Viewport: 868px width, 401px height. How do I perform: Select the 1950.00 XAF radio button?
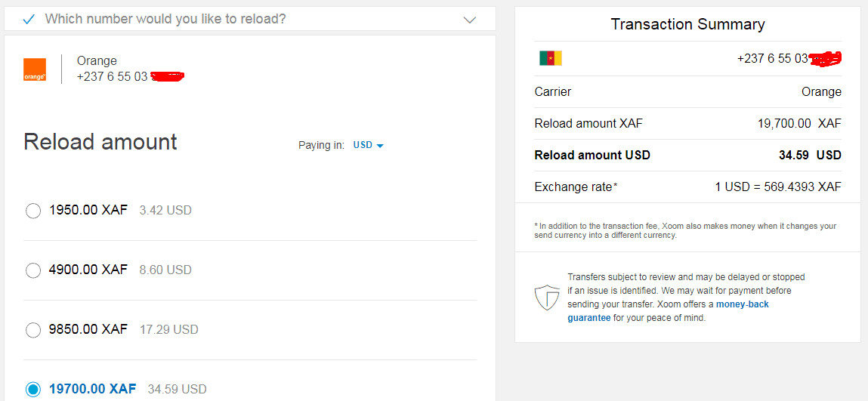point(33,211)
